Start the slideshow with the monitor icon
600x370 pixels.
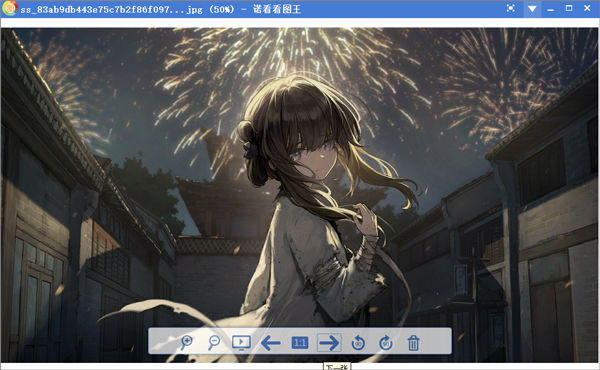tap(241, 343)
